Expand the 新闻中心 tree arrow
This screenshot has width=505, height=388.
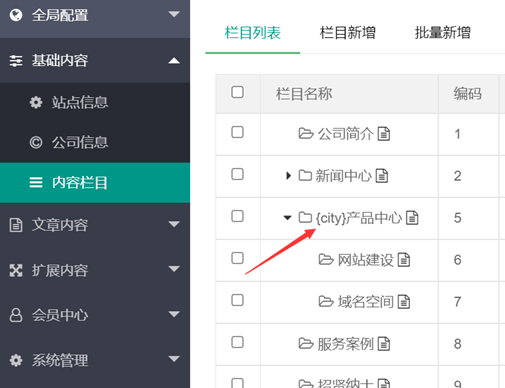(288, 176)
